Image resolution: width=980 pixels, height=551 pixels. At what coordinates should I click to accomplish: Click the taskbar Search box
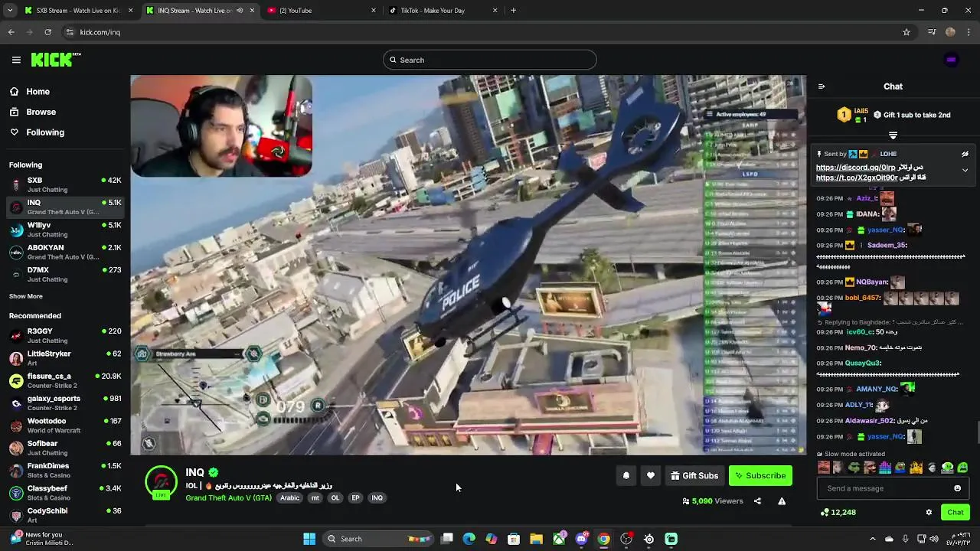click(378, 539)
